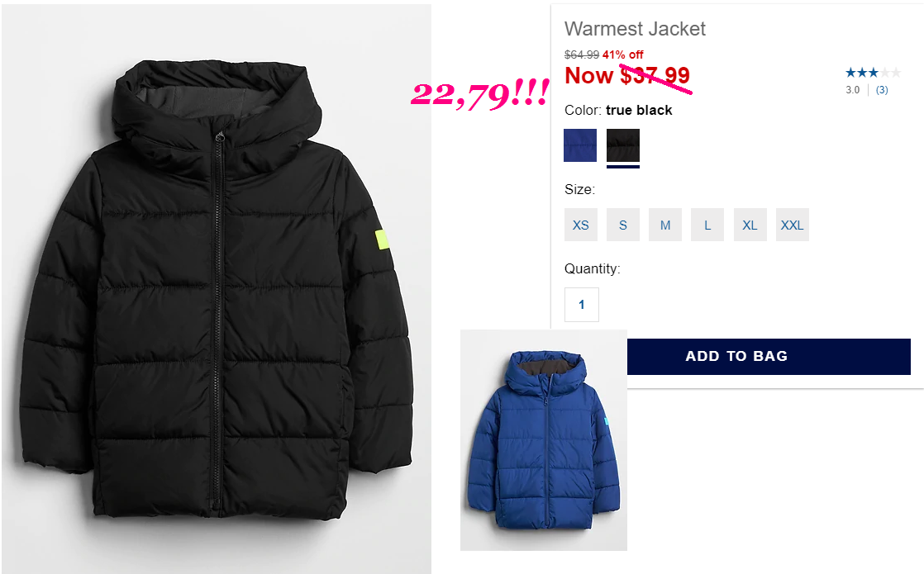The image size is (924, 574).
Task: Click the 3.0 rating value
Action: (853, 90)
